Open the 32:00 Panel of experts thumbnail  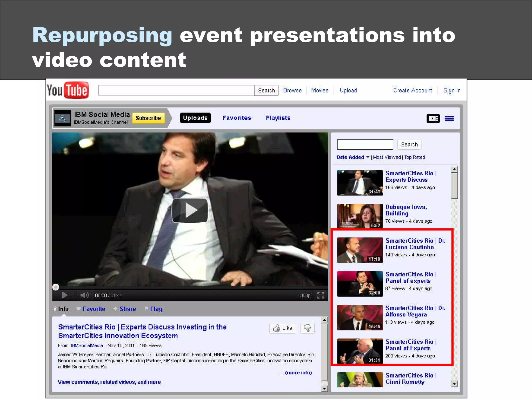point(360,284)
